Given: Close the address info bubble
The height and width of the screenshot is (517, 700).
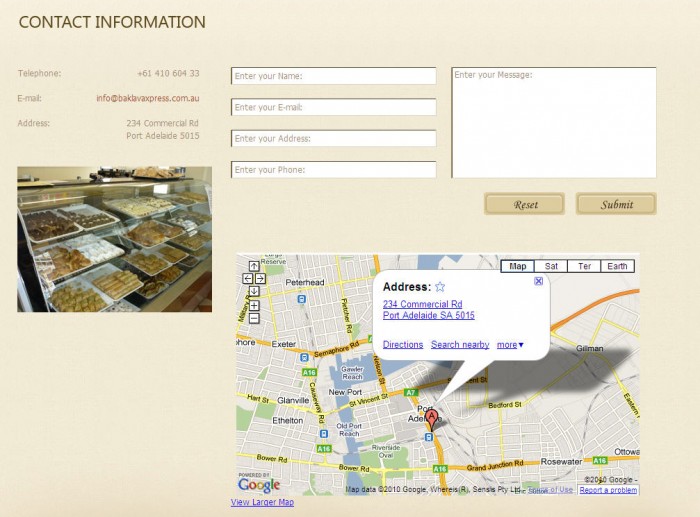Looking at the screenshot, I should 539,281.
